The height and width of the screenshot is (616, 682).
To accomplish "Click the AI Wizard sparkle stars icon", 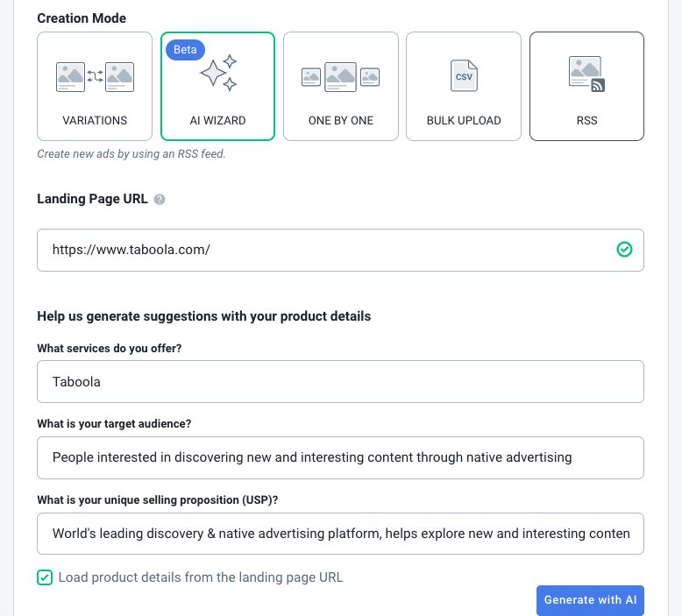I will coord(218,74).
